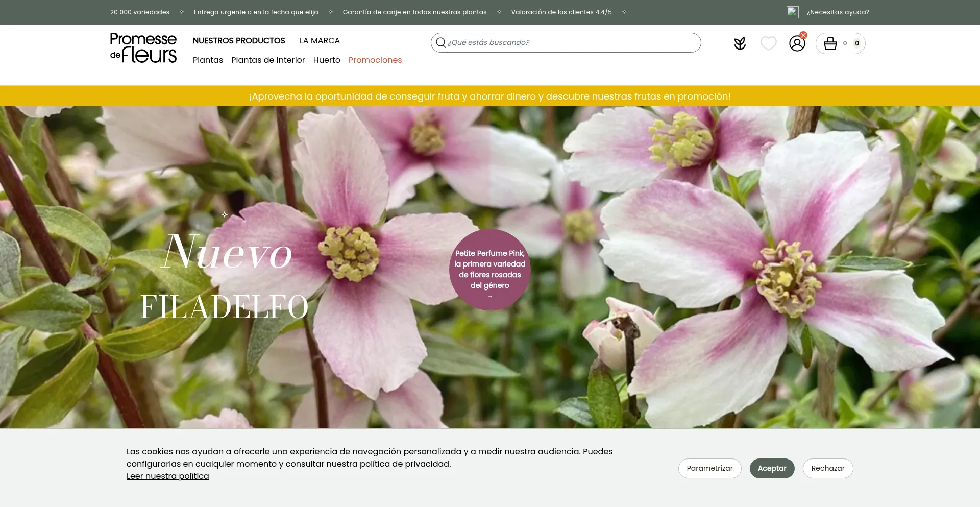
Task: Click the Nuevo FILADELFO hero heading
Action: 225,276
